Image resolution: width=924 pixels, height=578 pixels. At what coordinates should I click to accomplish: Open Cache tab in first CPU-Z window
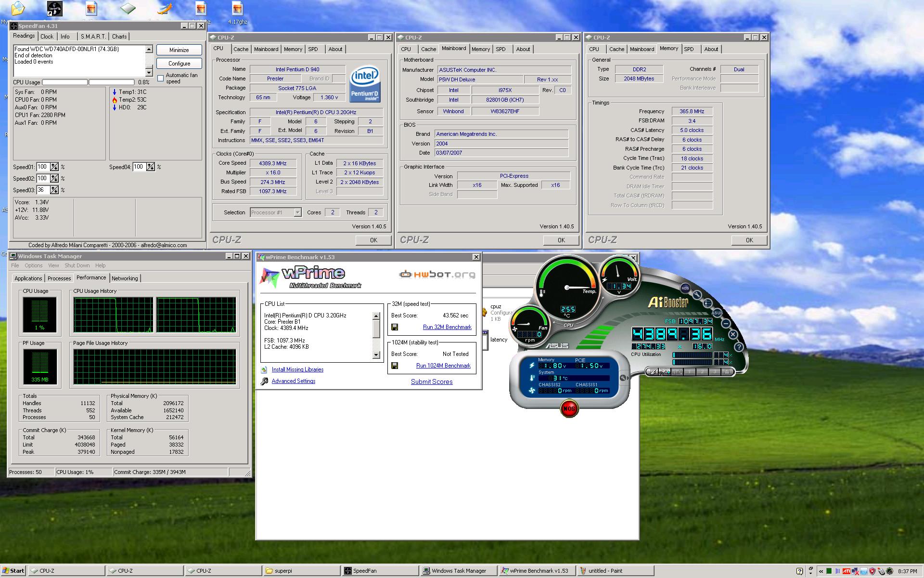click(x=241, y=49)
